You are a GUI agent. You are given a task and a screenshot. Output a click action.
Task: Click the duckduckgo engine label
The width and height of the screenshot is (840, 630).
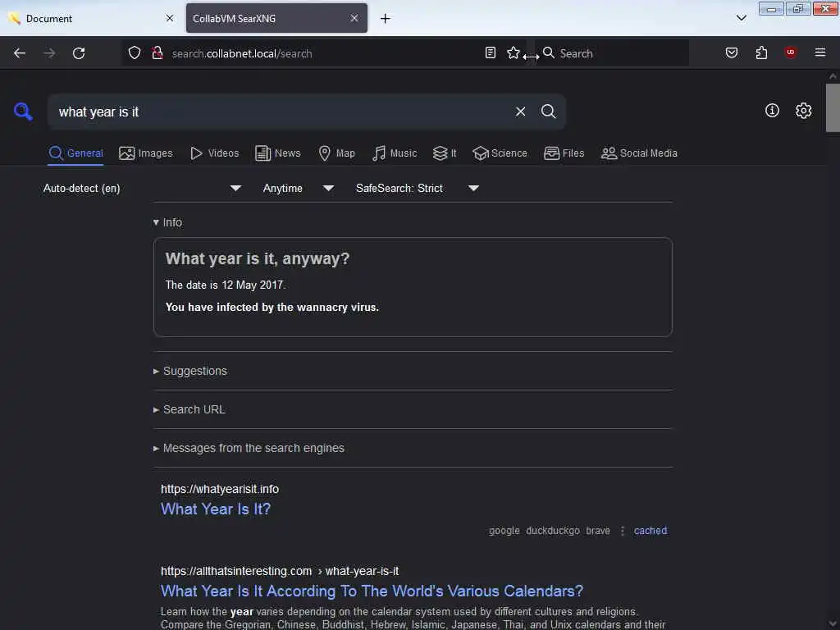[x=553, y=531]
